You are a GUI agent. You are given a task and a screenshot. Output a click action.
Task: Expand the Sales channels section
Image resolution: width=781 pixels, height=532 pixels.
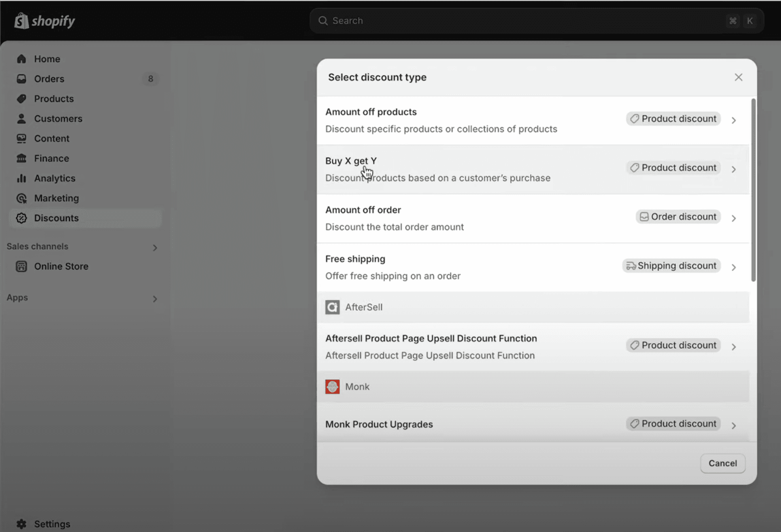(x=155, y=247)
